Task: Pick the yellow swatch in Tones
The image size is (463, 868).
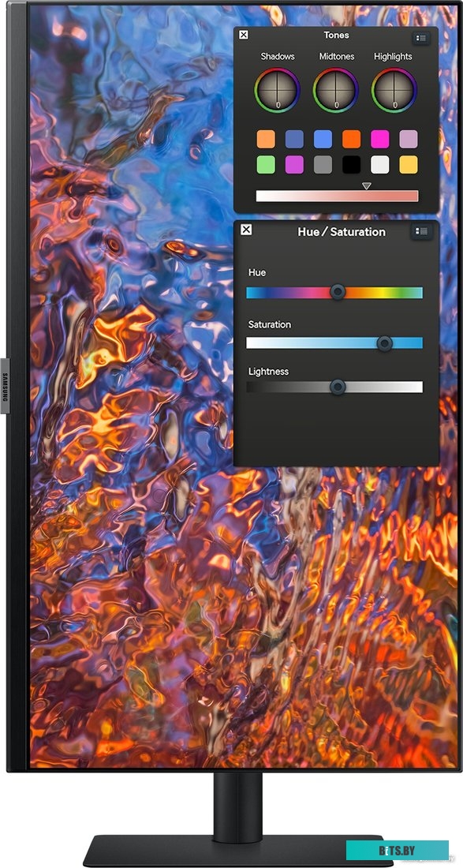Action: 409,164
